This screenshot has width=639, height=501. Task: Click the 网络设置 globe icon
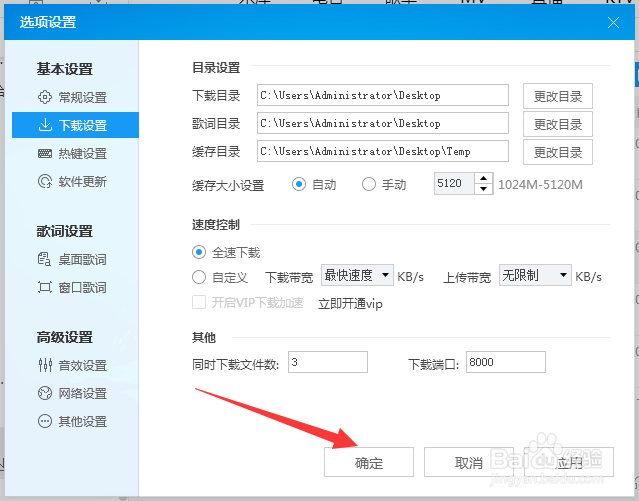click(x=45, y=393)
